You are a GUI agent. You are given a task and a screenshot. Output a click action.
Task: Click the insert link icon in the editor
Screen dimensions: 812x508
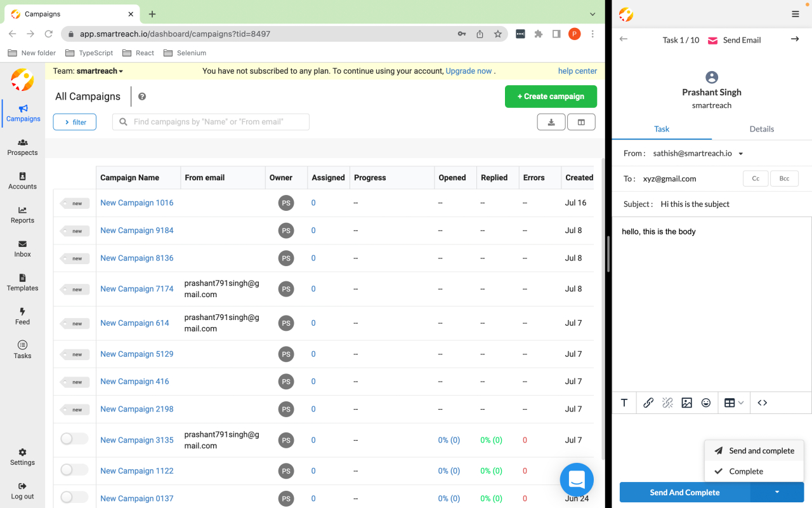pos(648,403)
